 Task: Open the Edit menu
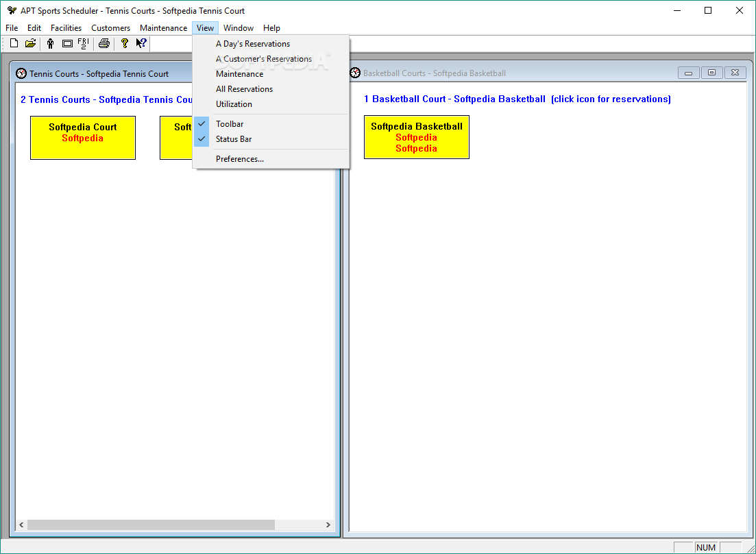[34, 28]
